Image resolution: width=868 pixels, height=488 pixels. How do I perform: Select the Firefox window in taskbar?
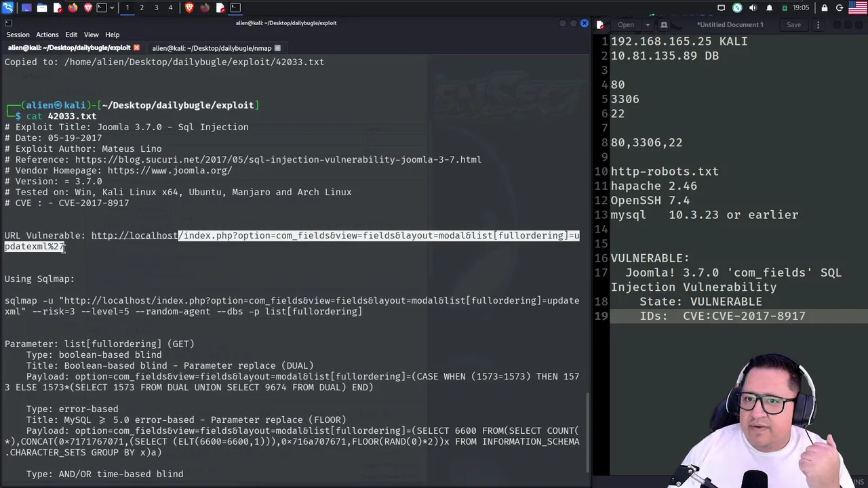click(x=205, y=7)
